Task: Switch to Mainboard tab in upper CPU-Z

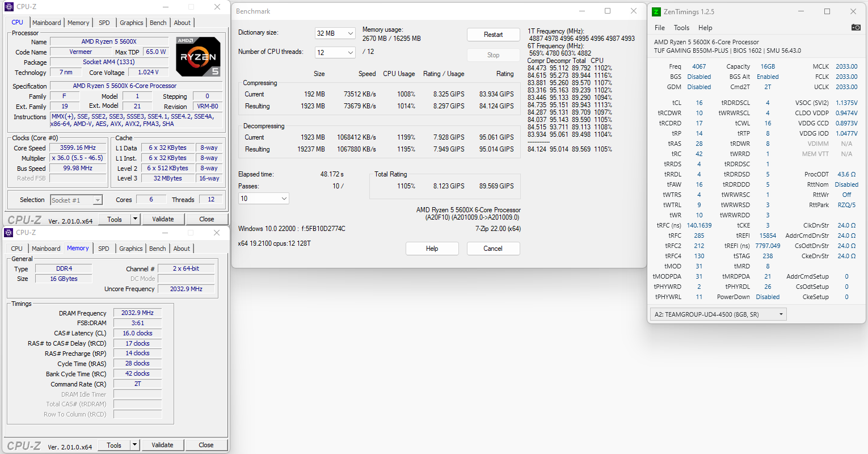Action: [47, 23]
